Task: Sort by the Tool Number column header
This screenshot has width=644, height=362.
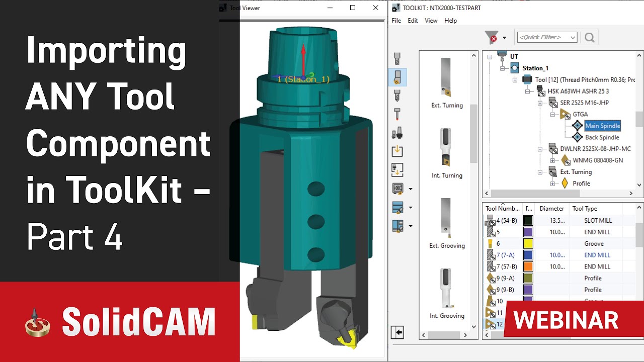Action: point(503,208)
